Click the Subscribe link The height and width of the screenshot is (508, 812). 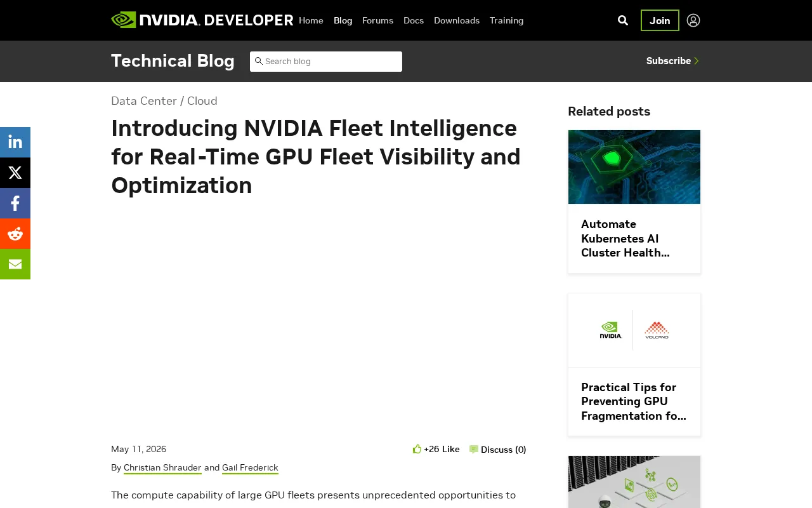(672, 61)
